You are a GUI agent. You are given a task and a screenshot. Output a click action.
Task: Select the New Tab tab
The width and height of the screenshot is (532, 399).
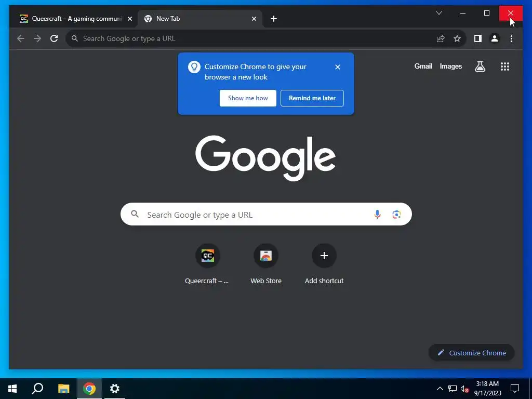[200, 19]
